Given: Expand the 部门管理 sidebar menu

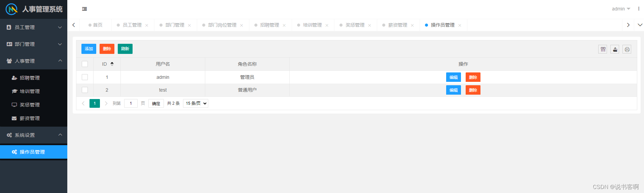Looking at the screenshot, I should (34, 44).
